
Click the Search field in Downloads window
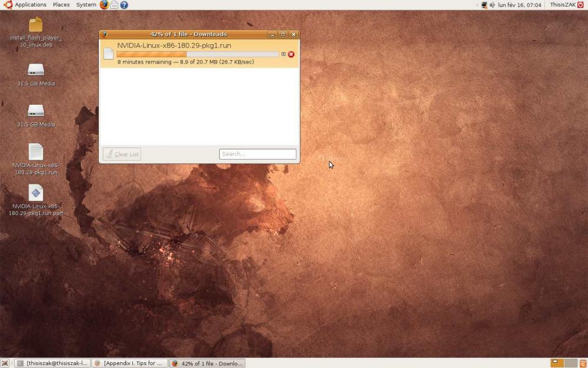click(258, 154)
